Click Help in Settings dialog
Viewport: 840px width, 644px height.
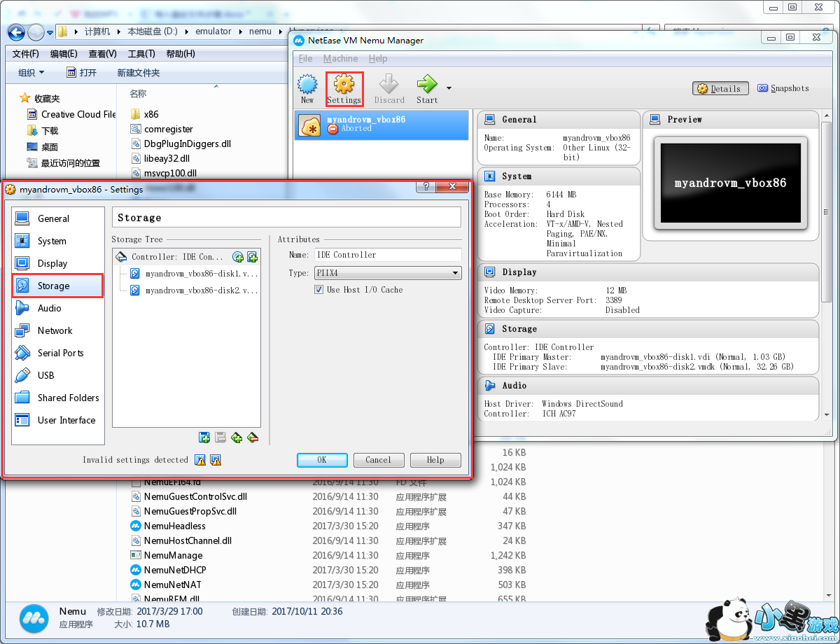[x=435, y=460]
